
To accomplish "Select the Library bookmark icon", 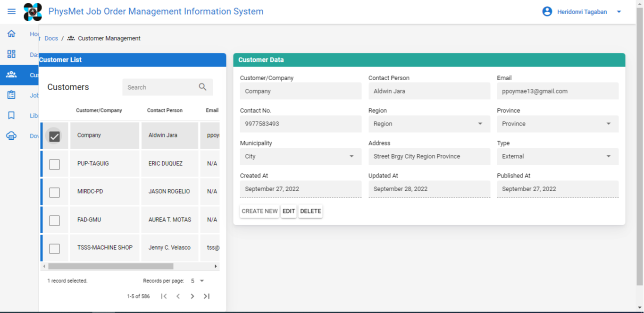I will [11, 115].
